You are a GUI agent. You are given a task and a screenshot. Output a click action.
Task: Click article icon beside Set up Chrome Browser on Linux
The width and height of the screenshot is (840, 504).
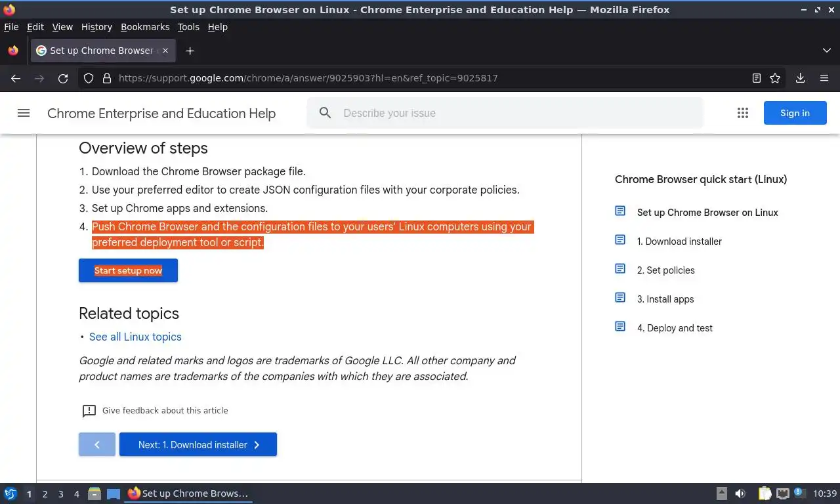(620, 211)
